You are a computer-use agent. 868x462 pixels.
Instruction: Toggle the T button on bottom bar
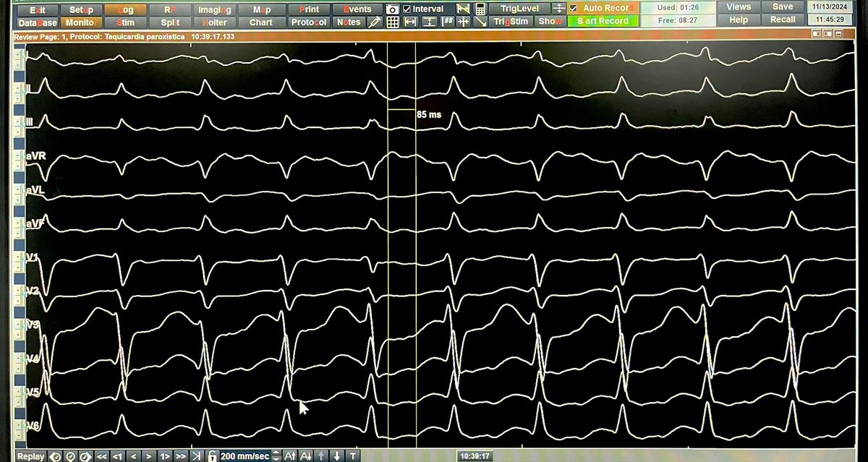pyautogui.click(x=353, y=455)
